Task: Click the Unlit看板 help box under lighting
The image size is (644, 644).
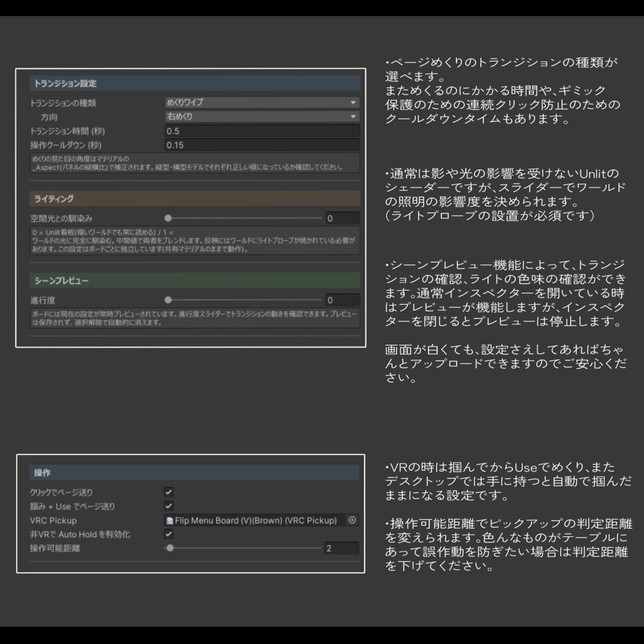Action: [x=195, y=241]
